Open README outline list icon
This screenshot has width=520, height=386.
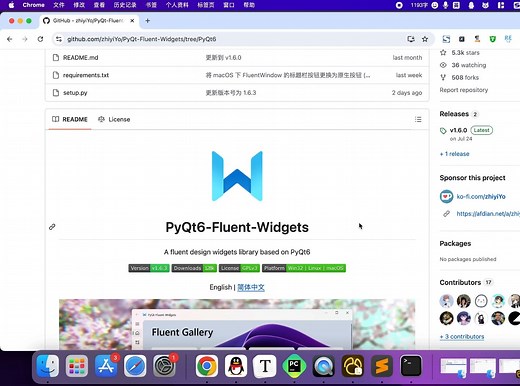[x=418, y=119]
